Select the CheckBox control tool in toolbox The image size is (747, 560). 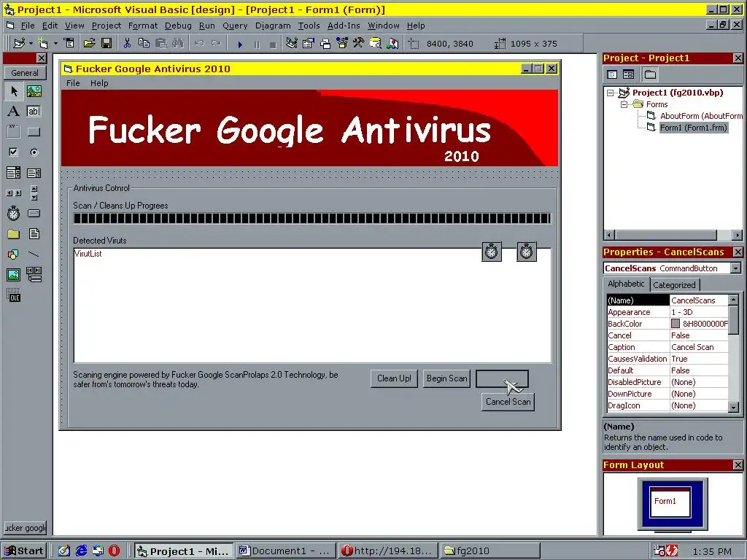[x=13, y=152]
